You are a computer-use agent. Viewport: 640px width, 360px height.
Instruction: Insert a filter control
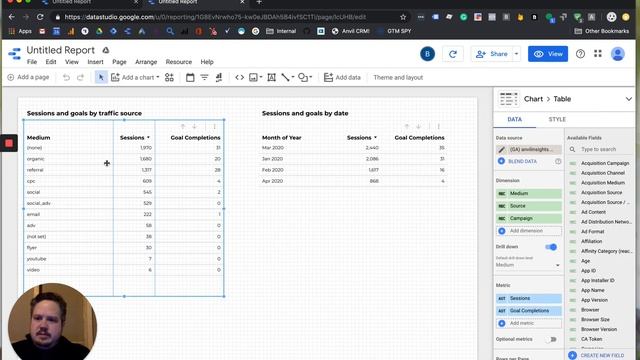click(204, 77)
